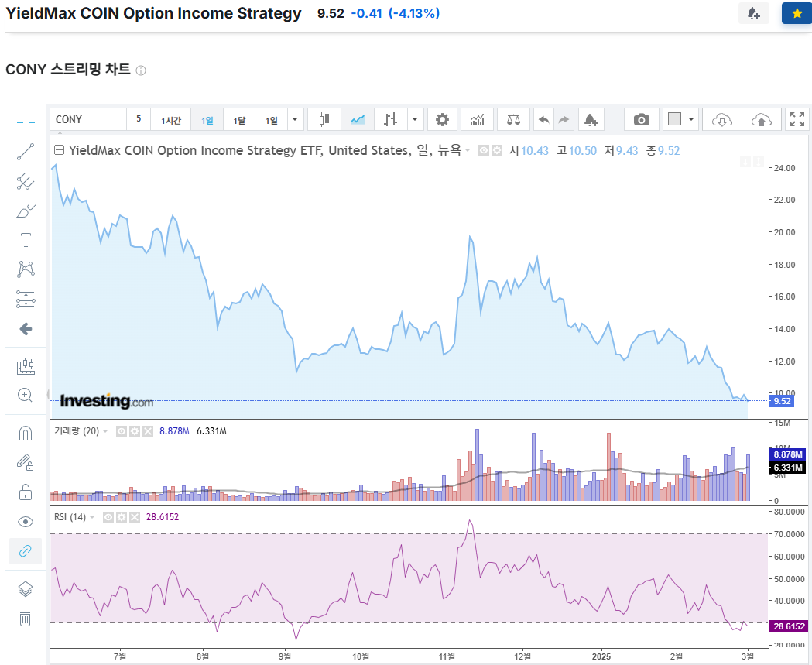Select the trend line drawing tool
812x665 pixels.
pyautogui.click(x=26, y=152)
